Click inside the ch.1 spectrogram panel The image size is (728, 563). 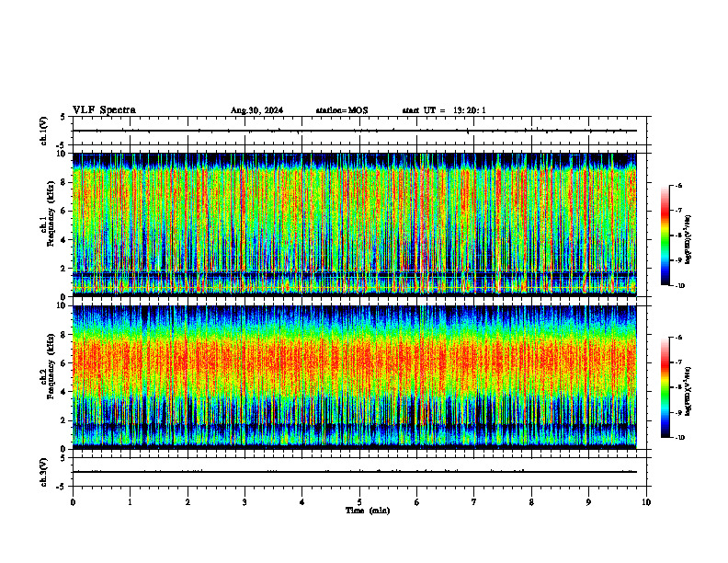coord(355,224)
